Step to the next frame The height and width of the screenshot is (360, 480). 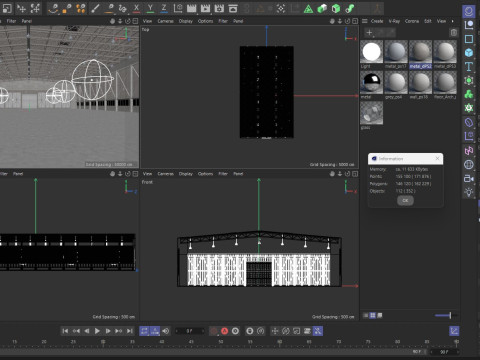[x=108, y=331]
